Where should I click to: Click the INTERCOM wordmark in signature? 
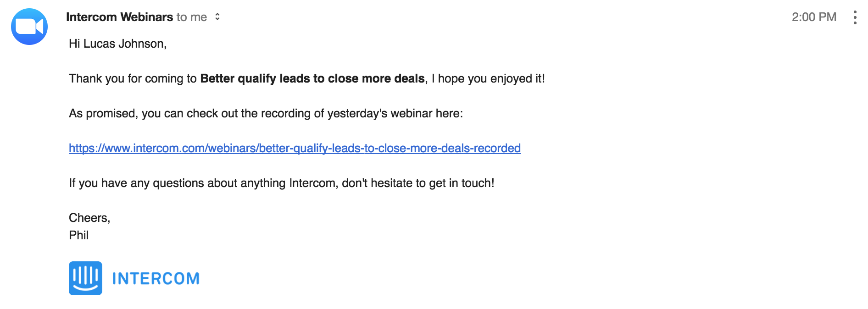[156, 278]
